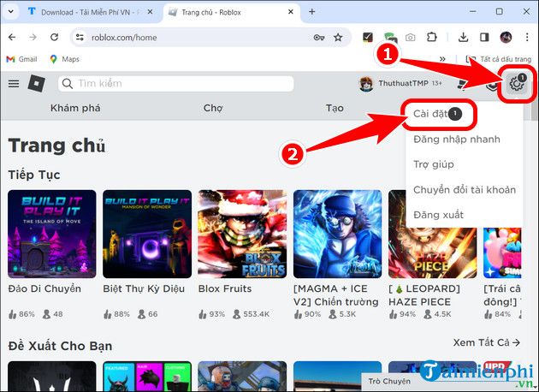Open Đảo Di Chuyển game thumbnail
539x392 pixels.
(52, 234)
